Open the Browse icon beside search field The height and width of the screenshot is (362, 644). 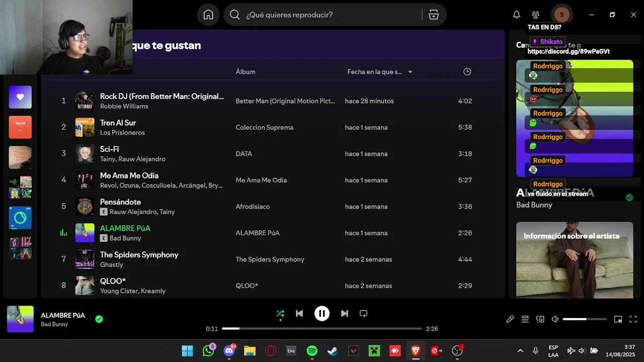pos(434,15)
